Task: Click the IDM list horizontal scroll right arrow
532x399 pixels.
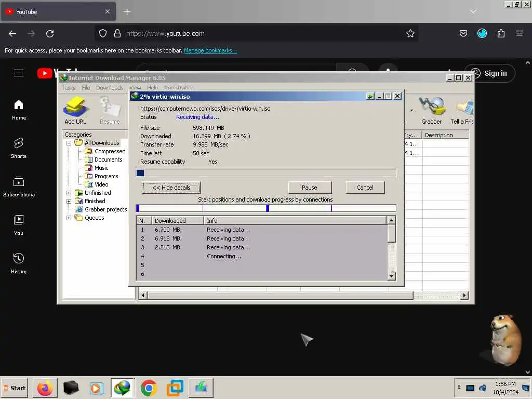Action: [x=464, y=296]
